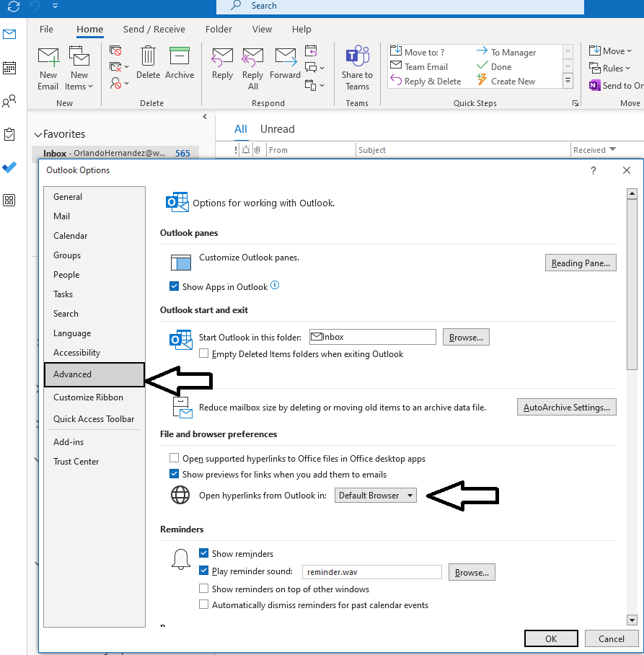
Task: Open the Calendar from the navigation bar
Action: click(x=9, y=67)
